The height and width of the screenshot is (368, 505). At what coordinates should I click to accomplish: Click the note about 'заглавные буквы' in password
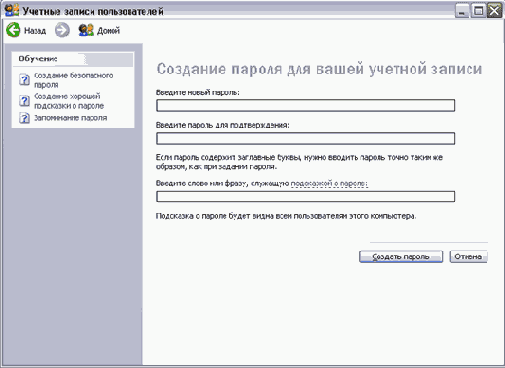299,162
